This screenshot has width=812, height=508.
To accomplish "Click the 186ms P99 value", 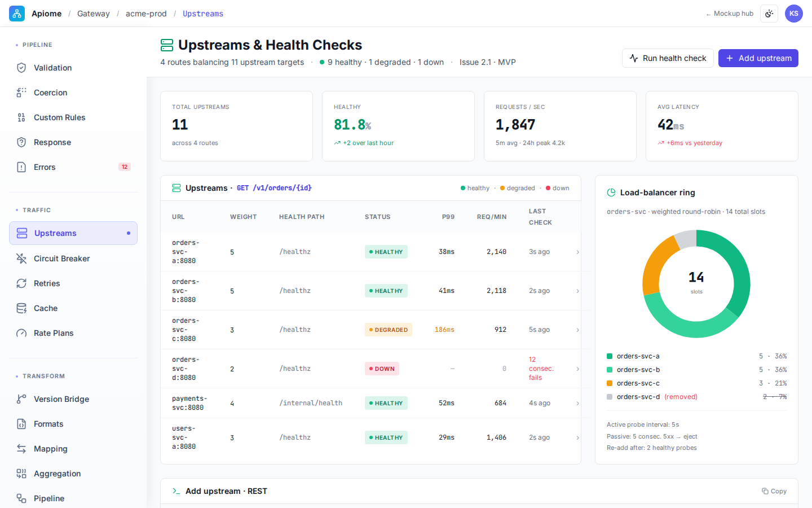I will coord(444,330).
